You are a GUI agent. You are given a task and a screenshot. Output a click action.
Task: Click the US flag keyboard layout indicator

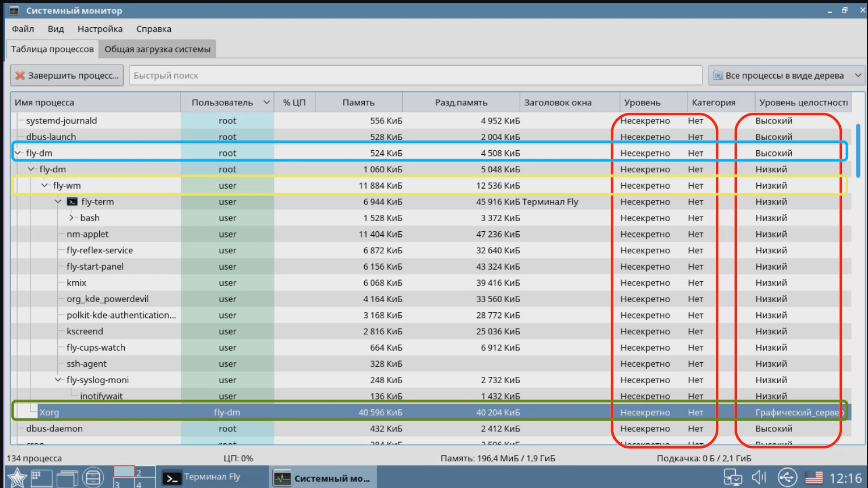(x=814, y=478)
